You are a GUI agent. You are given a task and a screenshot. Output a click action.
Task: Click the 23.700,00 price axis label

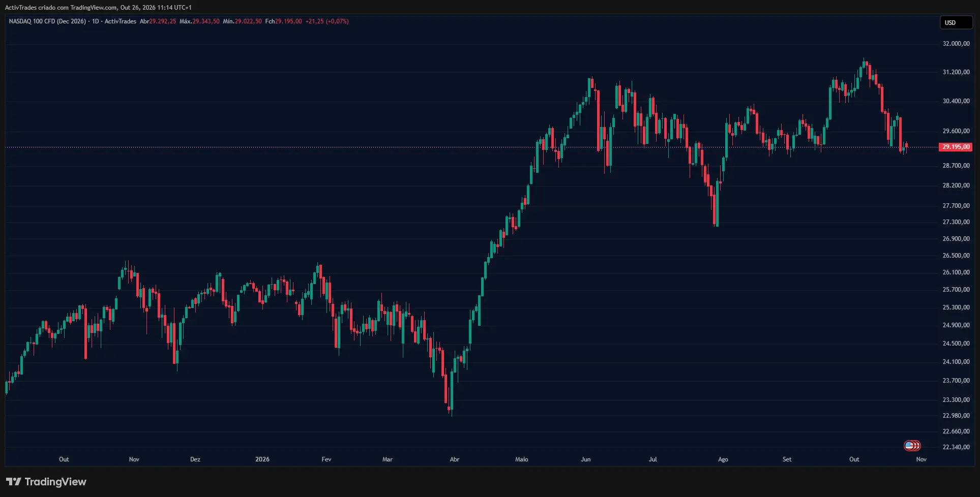956,381
